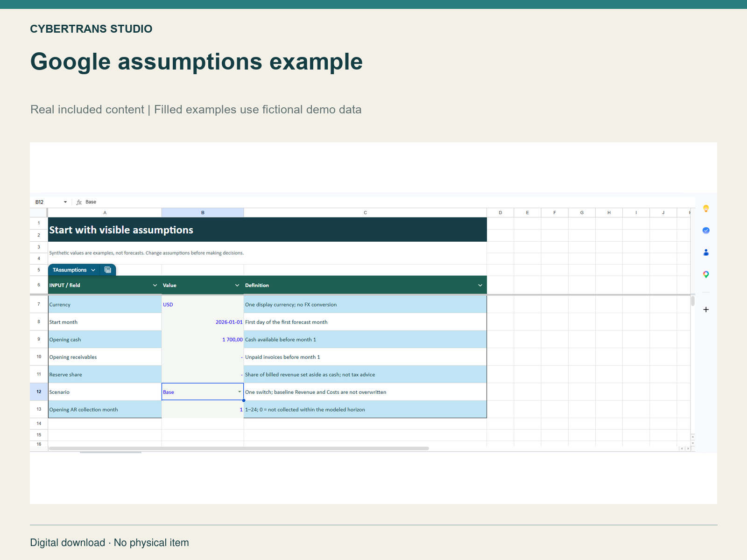
Task: Select column C header
Action: click(x=365, y=212)
